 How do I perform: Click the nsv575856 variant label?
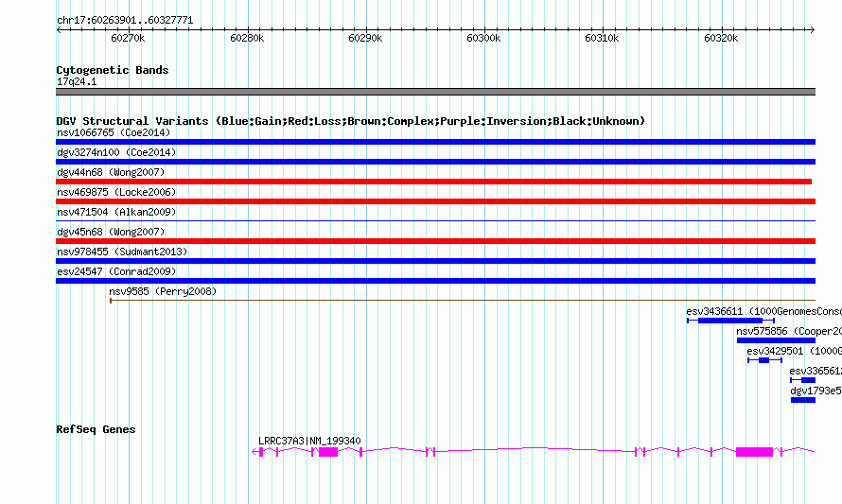point(789,331)
